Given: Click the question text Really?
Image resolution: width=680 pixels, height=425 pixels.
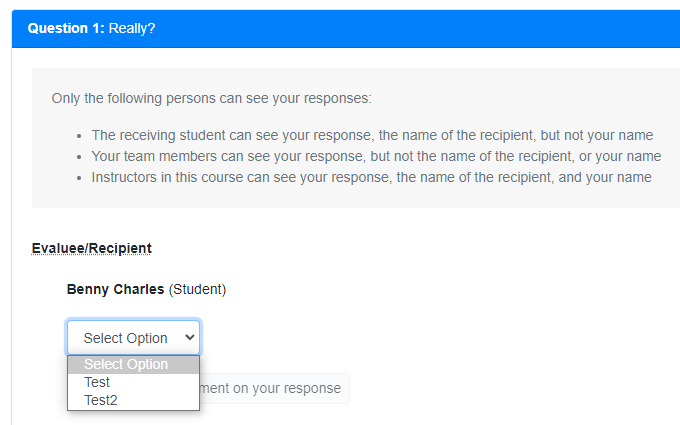Looking at the screenshot, I should click(x=132, y=28).
